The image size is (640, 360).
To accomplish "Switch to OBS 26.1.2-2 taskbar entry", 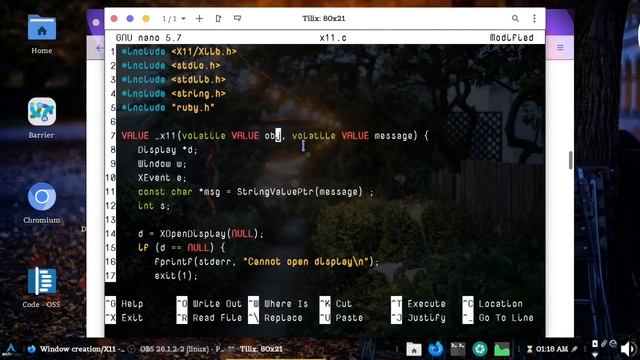I will coord(176,349).
